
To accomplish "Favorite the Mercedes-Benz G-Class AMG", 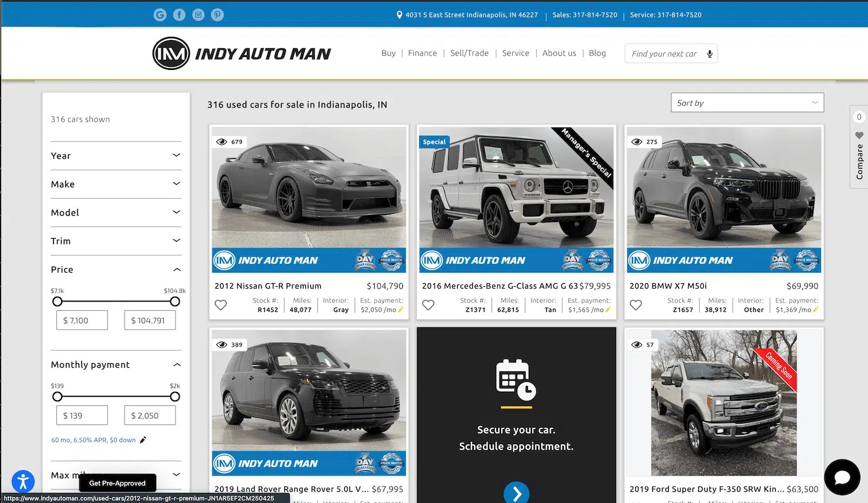I will [428, 305].
